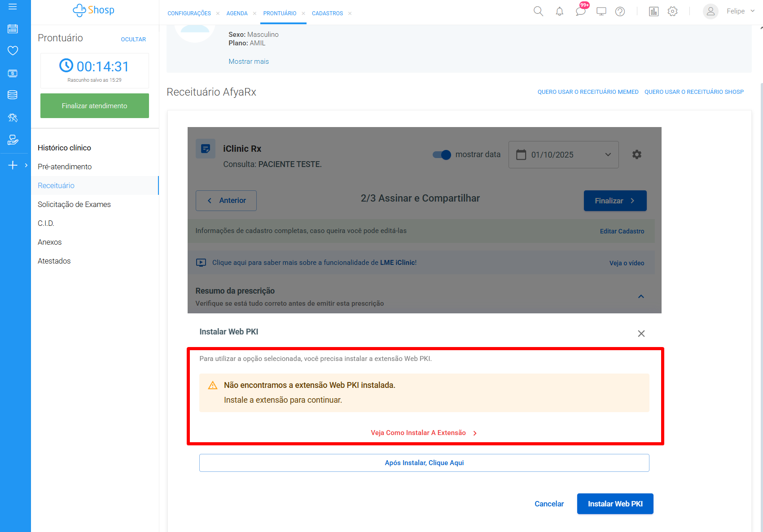
Task: Open the search magnifier icon
Action: click(538, 12)
